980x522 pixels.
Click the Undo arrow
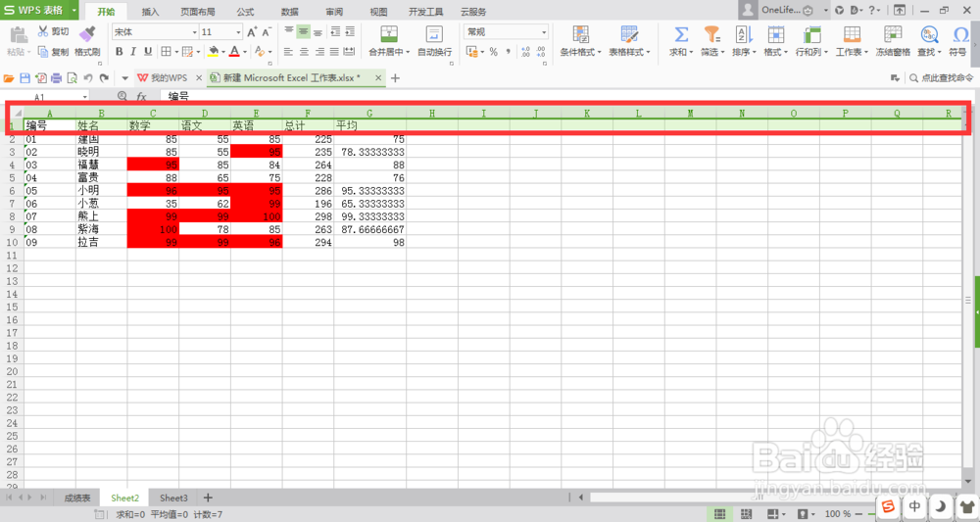[x=88, y=78]
